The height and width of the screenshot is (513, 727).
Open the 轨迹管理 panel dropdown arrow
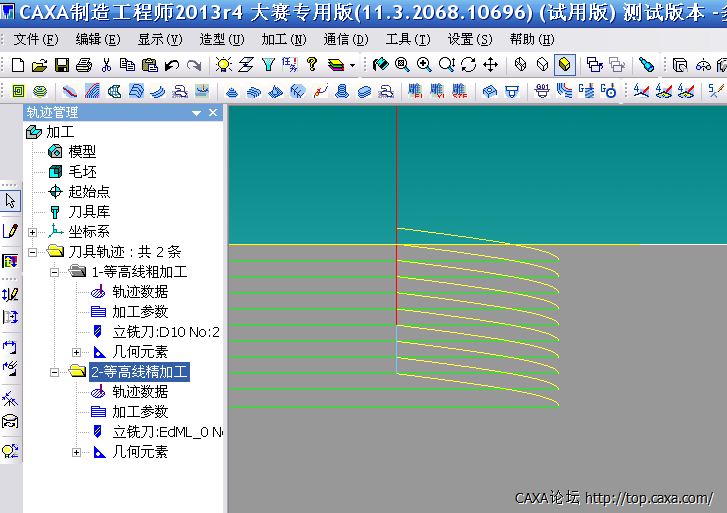[197, 113]
